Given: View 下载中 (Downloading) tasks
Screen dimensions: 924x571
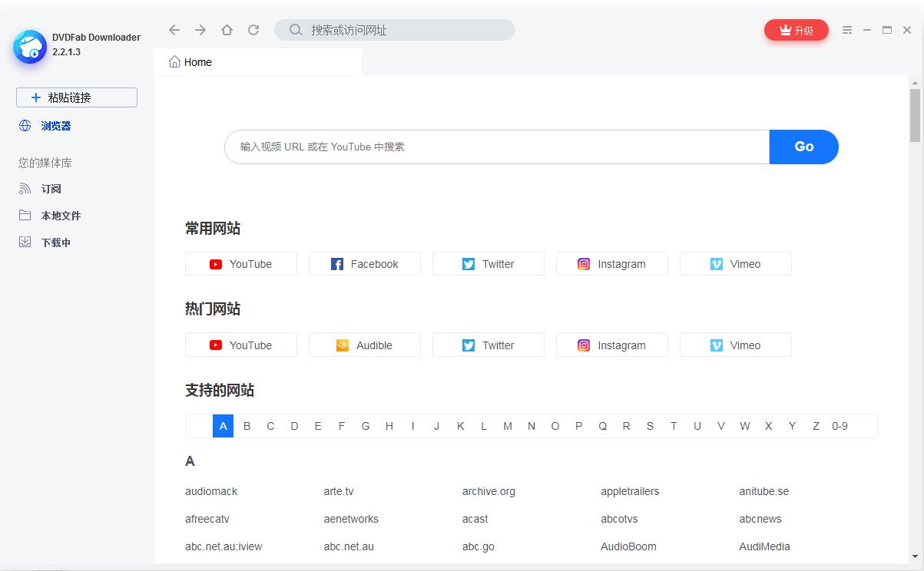Looking at the screenshot, I should pos(60,242).
